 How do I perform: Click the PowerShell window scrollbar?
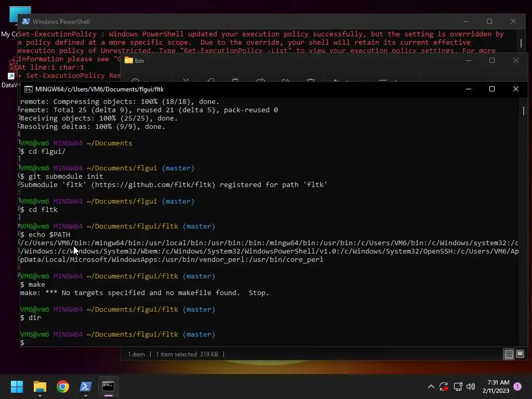click(x=521, y=43)
